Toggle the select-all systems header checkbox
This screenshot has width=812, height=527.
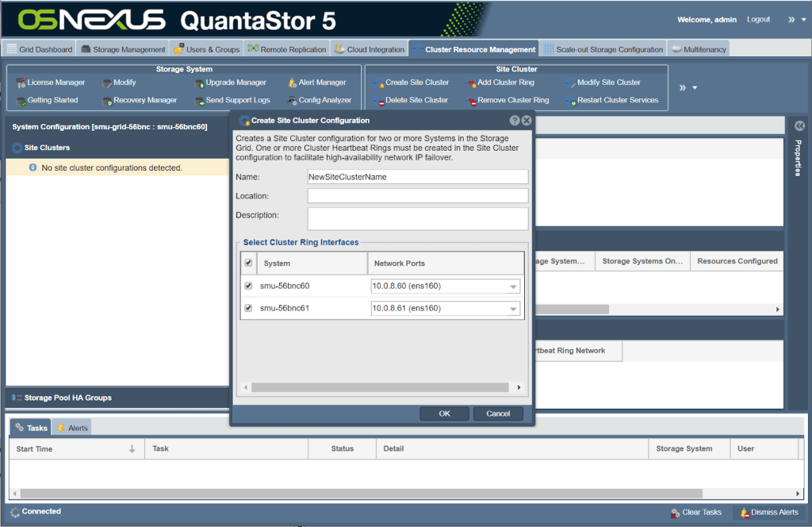(249, 263)
